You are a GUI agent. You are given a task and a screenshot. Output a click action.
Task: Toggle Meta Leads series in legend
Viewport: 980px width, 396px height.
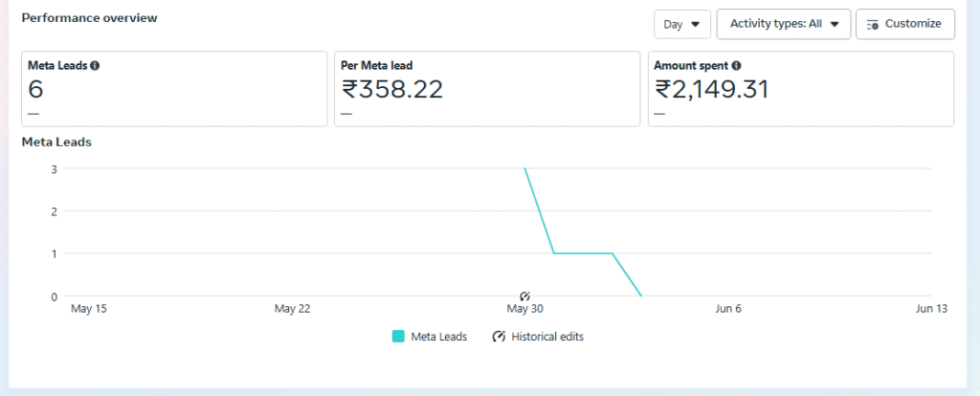click(x=438, y=337)
